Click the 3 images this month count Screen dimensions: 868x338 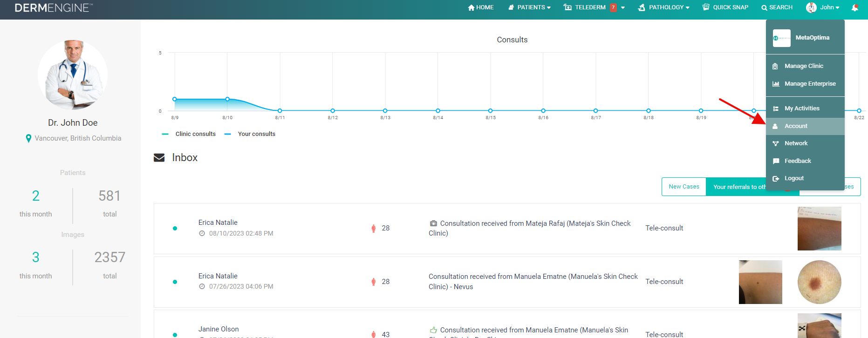[36, 257]
